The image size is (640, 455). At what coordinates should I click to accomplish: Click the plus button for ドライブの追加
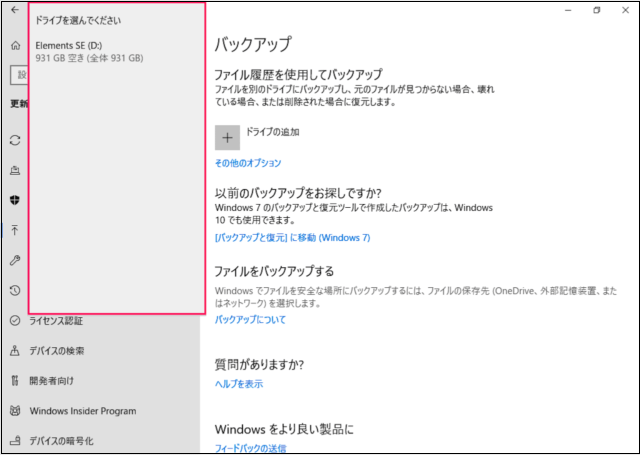tap(227, 137)
